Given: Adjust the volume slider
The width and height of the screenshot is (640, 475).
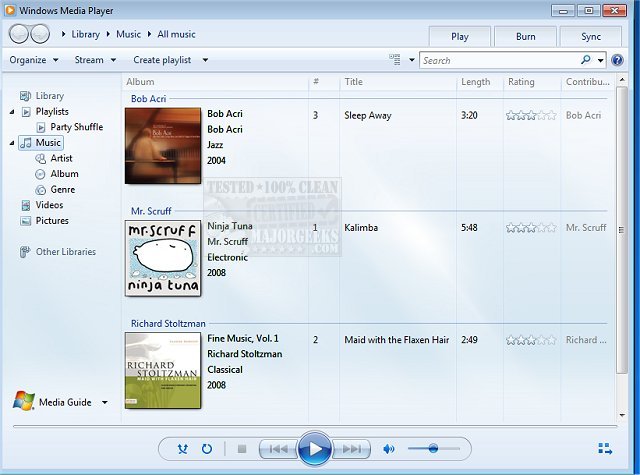Looking at the screenshot, I should 433,449.
